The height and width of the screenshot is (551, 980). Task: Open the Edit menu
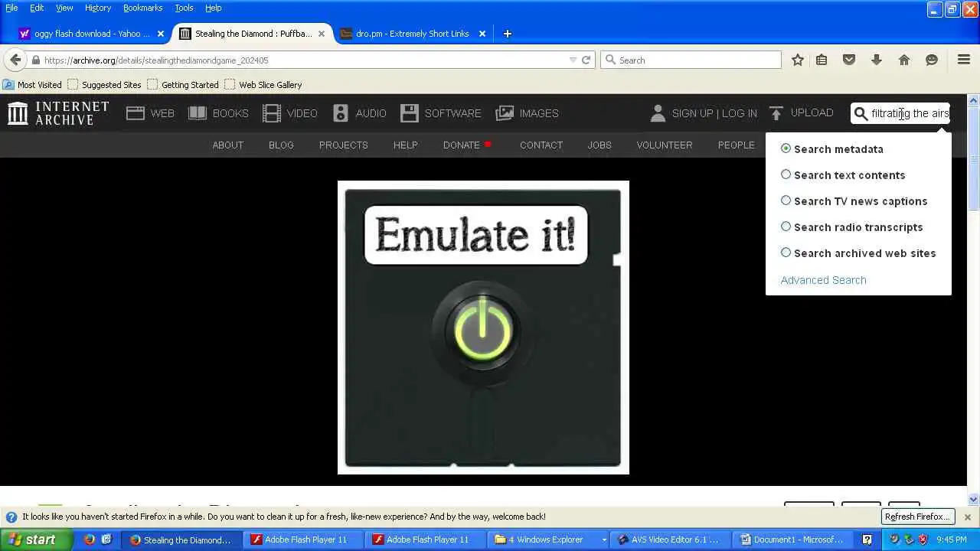click(37, 8)
